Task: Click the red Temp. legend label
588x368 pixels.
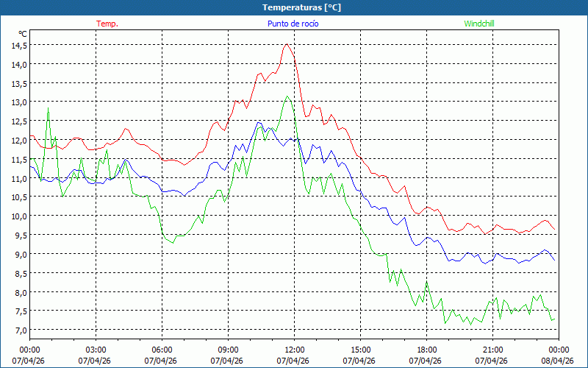Action: tap(107, 24)
